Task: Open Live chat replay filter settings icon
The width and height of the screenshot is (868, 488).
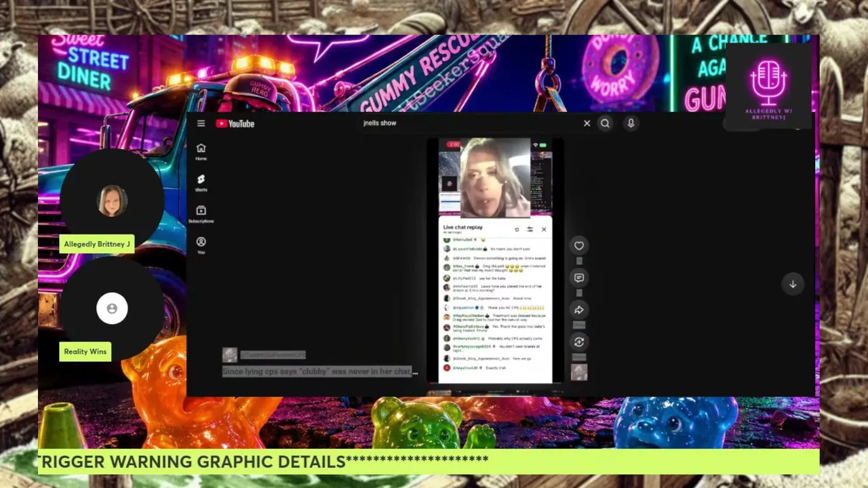Action: pyautogui.click(x=530, y=229)
